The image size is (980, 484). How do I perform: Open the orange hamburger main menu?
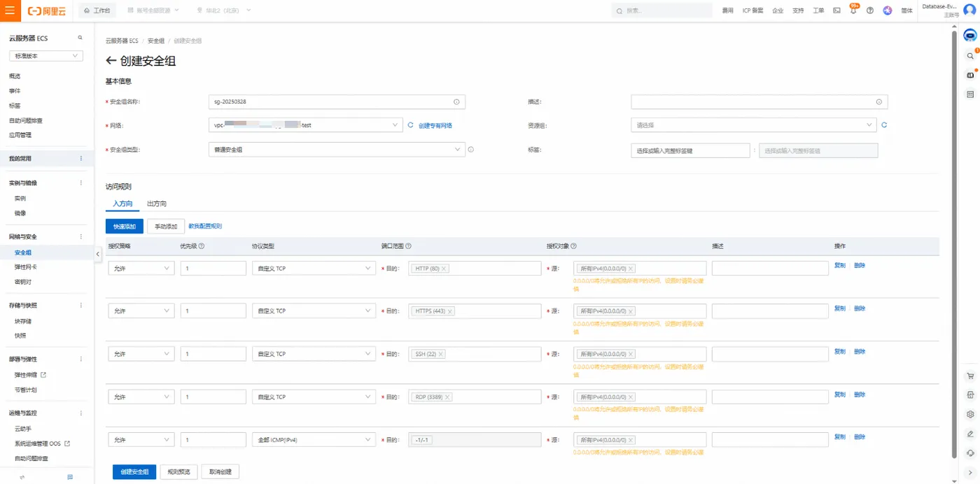(x=10, y=10)
